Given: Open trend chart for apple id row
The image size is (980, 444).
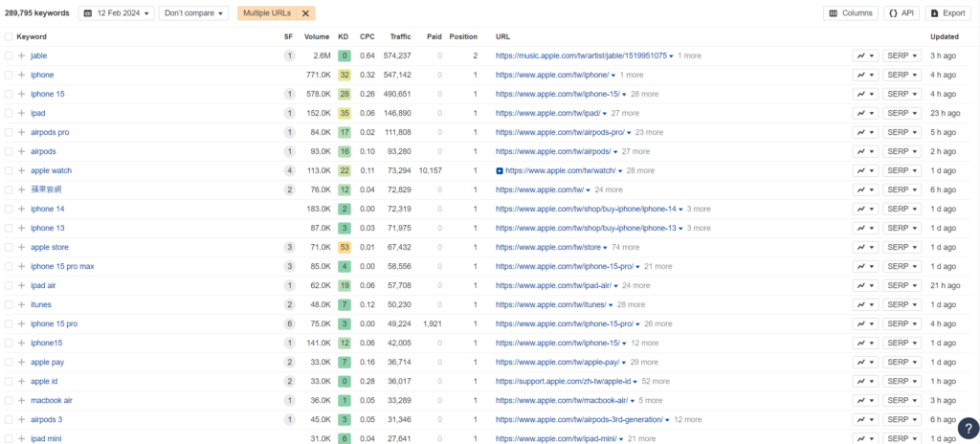Looking at the screenshot, I should pos(865,381).
